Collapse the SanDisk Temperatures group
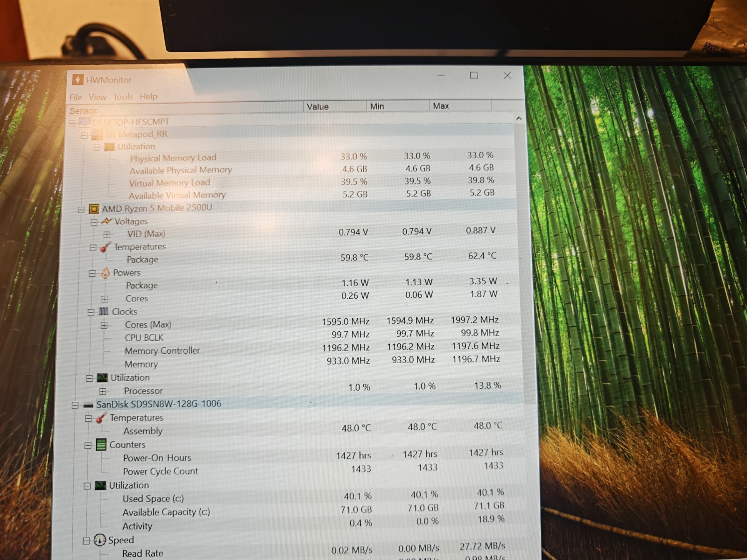The height and width of the screenshot is (560, 747). 88,419
